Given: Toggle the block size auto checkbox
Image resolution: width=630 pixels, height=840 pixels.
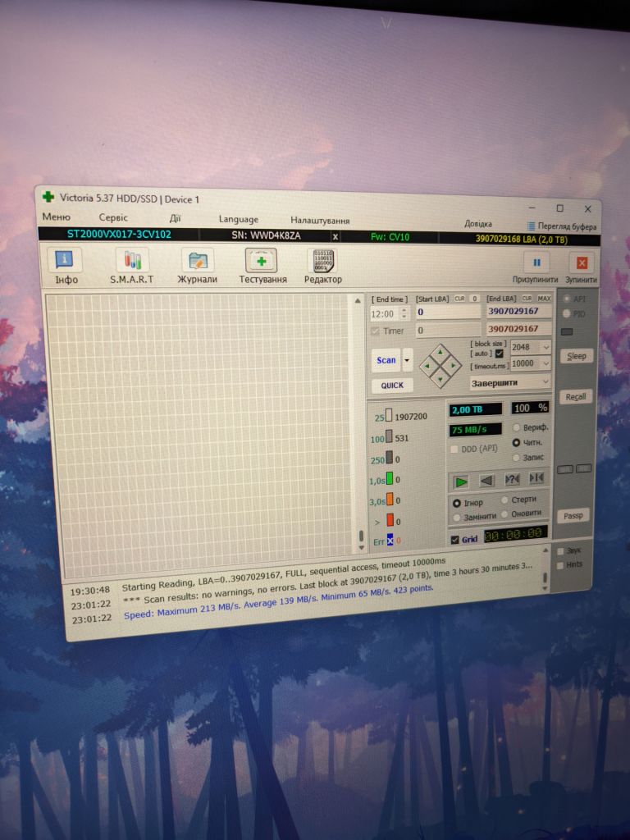Looking at the screenshot, I should (x=500, y=354).
